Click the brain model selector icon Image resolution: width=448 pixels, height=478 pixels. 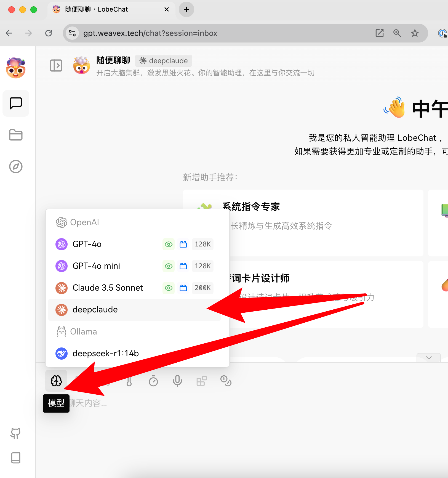pyautogui.click(x=56, y=381)
